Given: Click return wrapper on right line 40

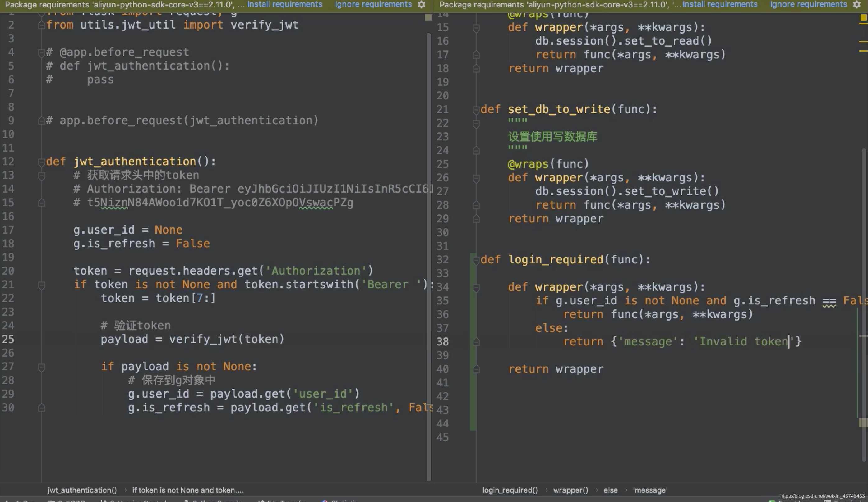Looking at the screenshot, I should pos(556,369).
